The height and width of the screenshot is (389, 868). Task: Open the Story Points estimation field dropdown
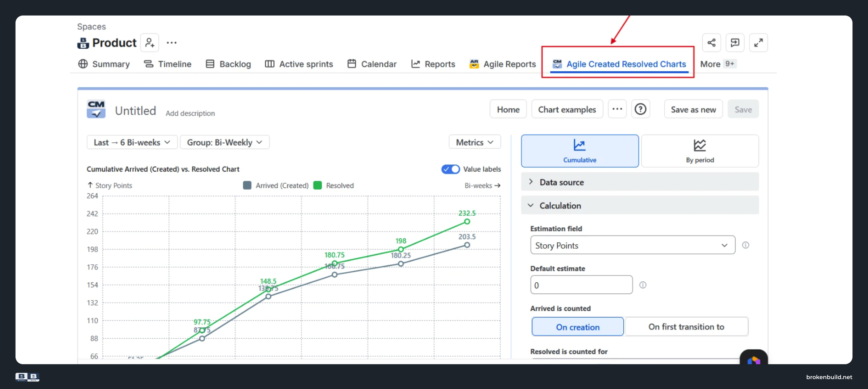tap(633, 245)
